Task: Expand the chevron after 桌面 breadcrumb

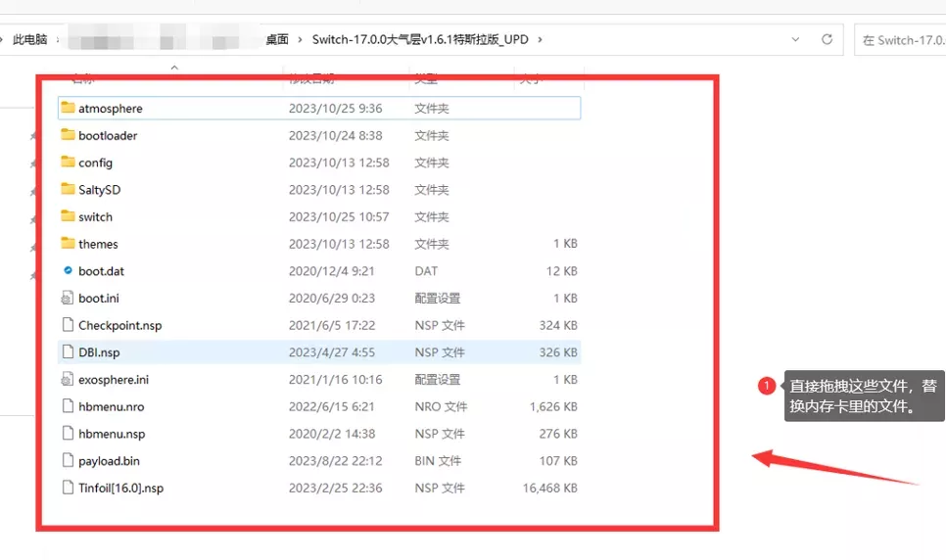Action: pos(300,40)
